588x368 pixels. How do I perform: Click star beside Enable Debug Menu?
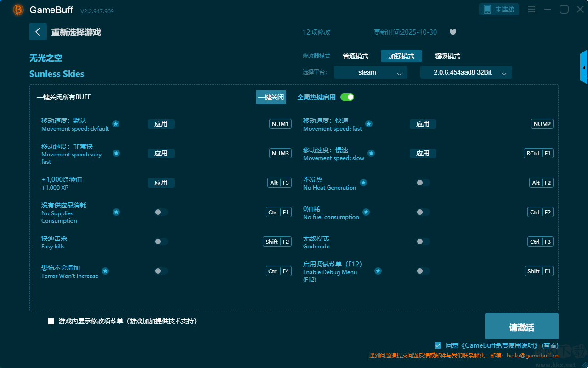tap(378, 271)
